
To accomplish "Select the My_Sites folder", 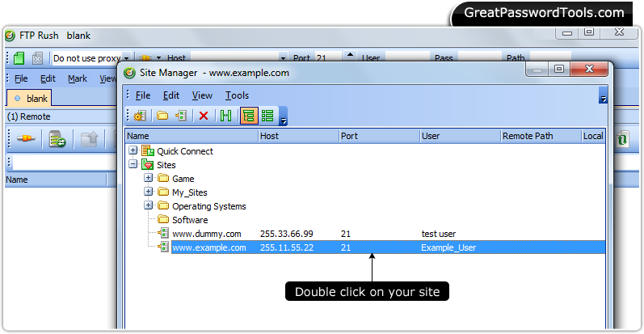I will coord(190,192).
